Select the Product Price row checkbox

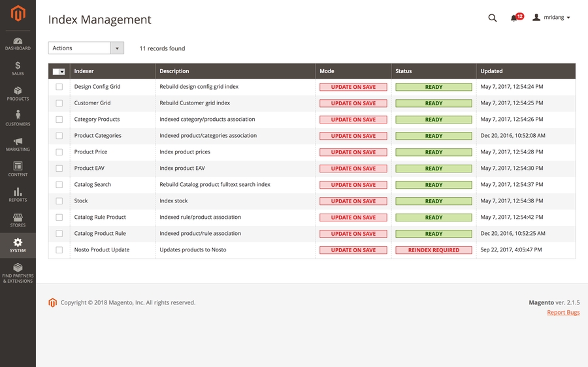[x=59, y=152]
